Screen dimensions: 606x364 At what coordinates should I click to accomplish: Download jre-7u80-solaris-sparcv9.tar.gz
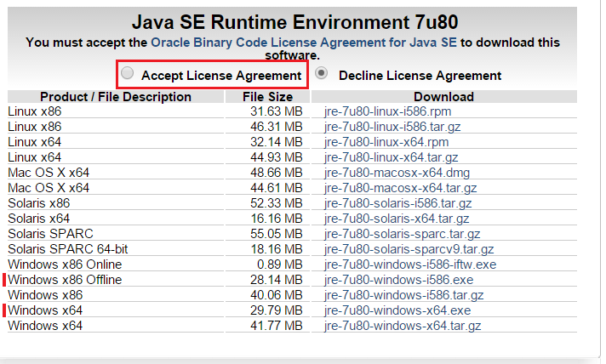click(407, 249)
